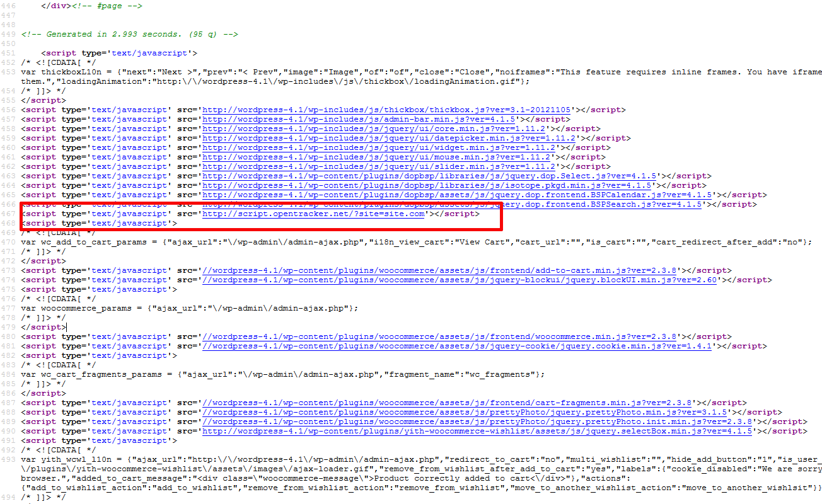Screen dimensions: 822x504
Task: Click line number 493 in the gutter
Action: pyautogui.click(x=8, y=459)
